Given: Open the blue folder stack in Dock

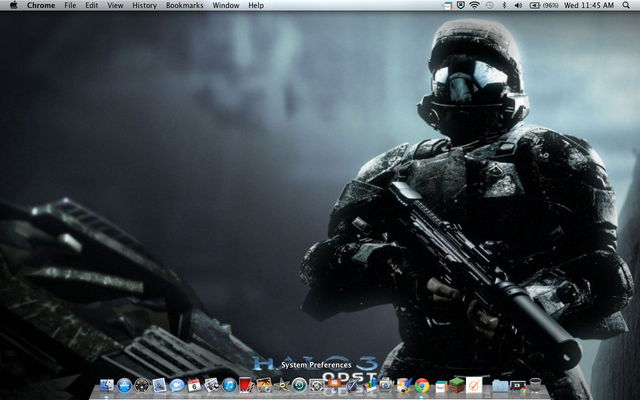Looking at the screenshot, I should click(x=500, y=386).
